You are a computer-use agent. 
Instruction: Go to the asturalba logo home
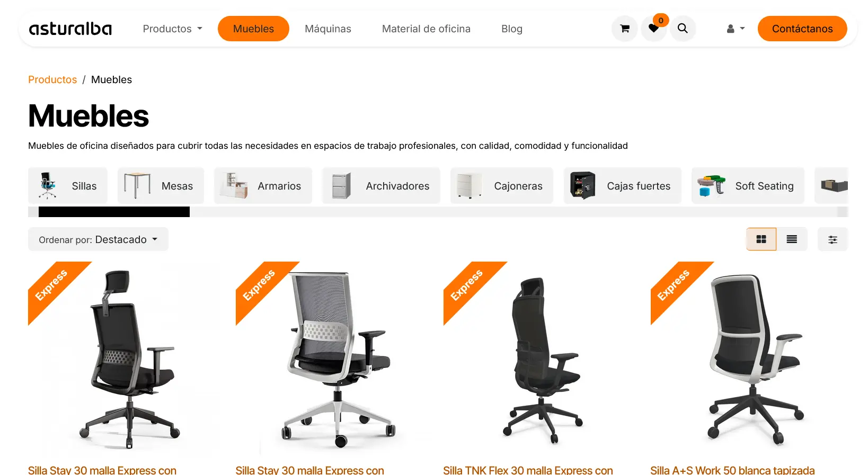(70, 29)
